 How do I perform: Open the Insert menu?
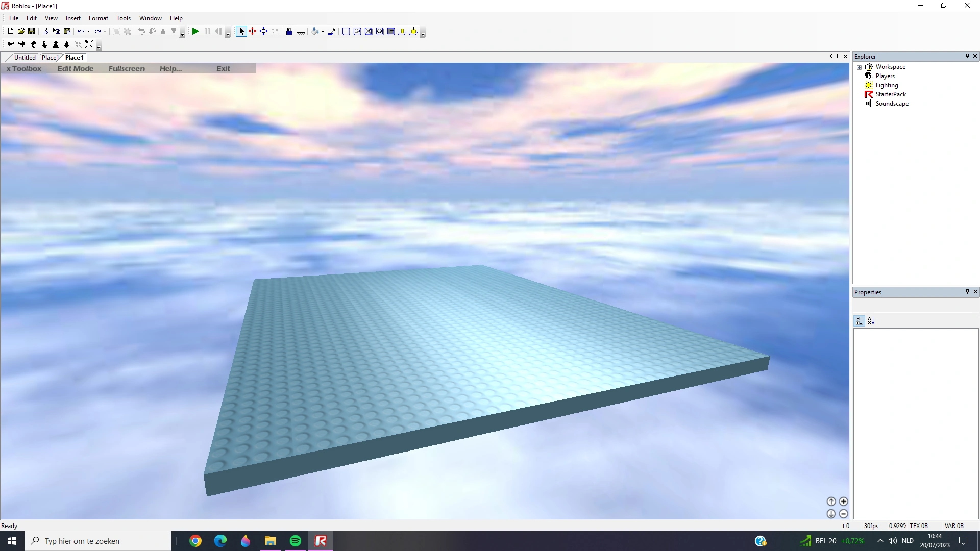pyautogui.click(x=73, y=18)
